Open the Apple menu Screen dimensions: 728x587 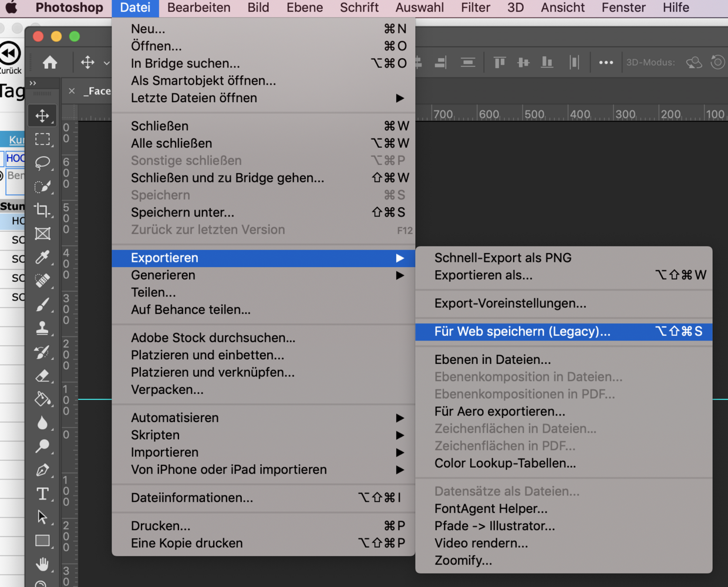11,8
